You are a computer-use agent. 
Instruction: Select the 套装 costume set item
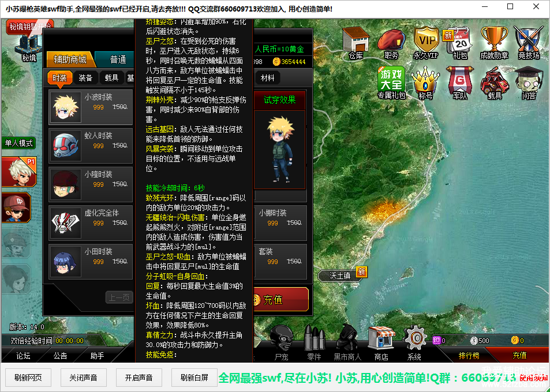pos(280,261)
